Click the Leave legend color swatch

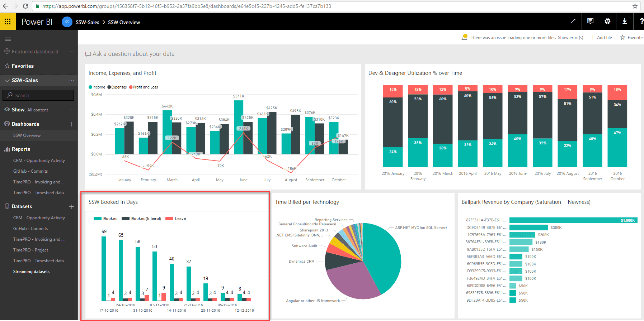[x=169, y=219]
